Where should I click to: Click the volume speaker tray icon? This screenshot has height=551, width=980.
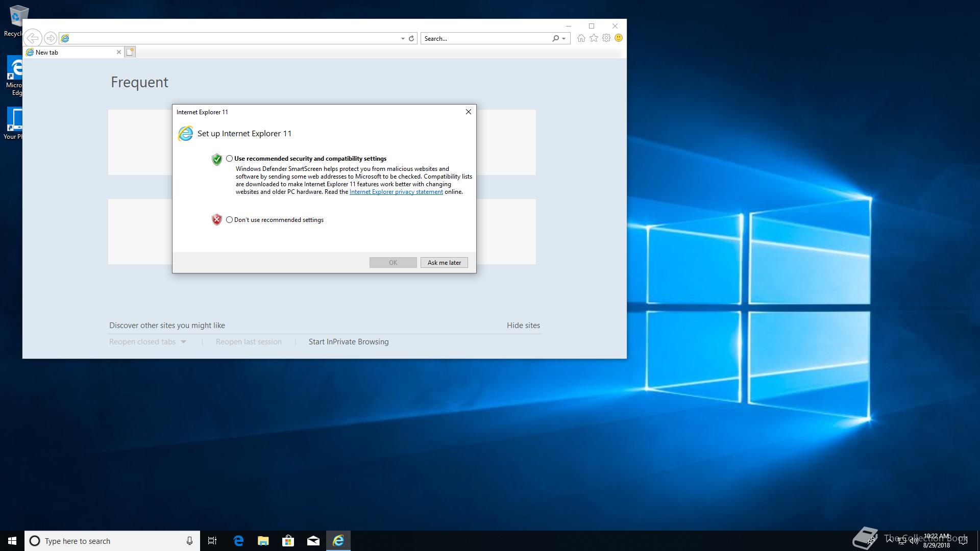point(914,541)
